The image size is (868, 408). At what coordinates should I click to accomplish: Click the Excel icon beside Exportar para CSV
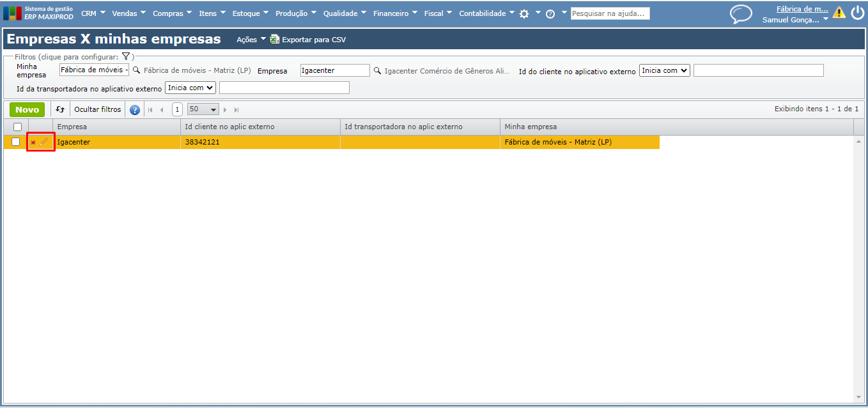point(274,39)
